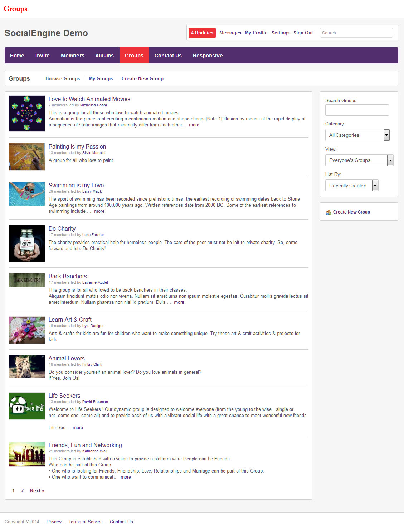Click inside the Search Groups field
The width and height of the screenshot is (404, 532).
click(x=357, y=110)
